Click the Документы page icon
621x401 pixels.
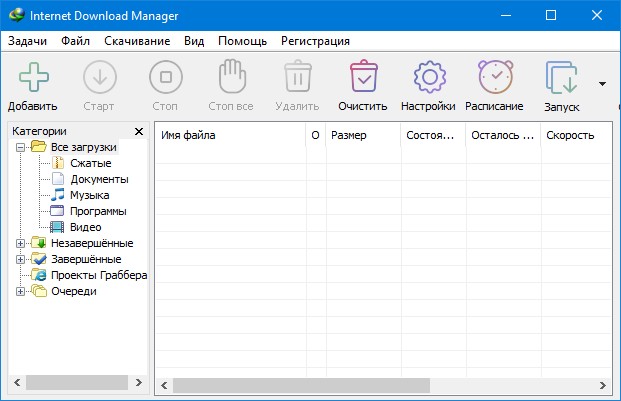click(x=58, y=179)
